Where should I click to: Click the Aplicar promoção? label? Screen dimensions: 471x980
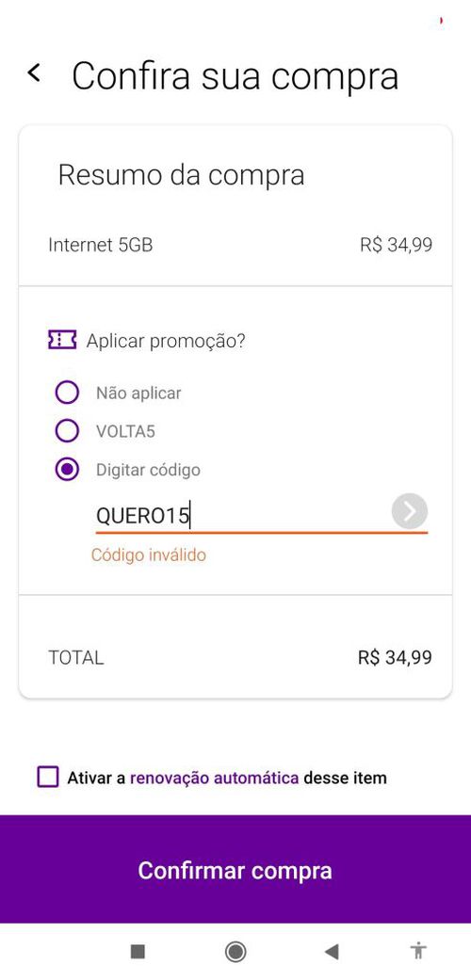(x=166, y=341)
